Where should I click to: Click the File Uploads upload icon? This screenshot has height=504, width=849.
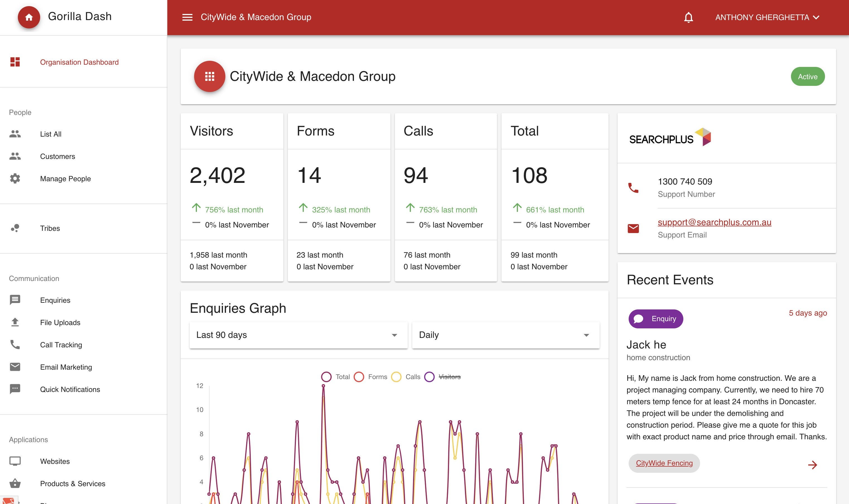coord(15,322)
